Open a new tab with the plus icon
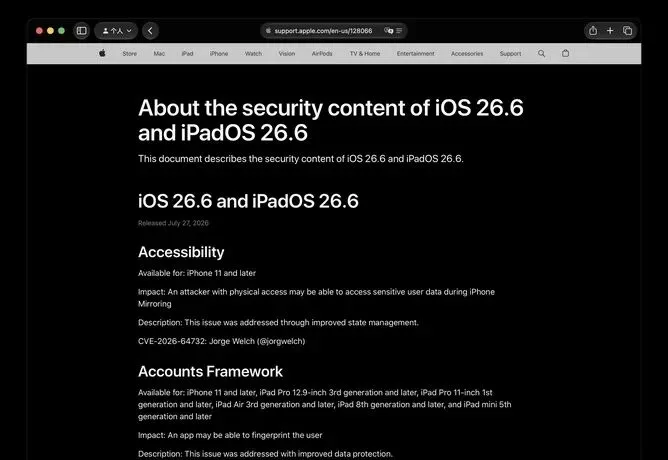668x460 pixels. pyautogui.click(x=610, y=31)
